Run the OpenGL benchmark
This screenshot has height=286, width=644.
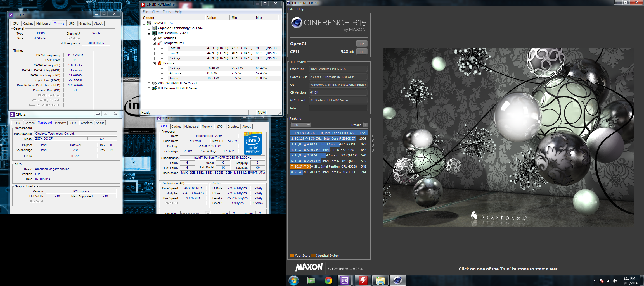pos(361,44)
